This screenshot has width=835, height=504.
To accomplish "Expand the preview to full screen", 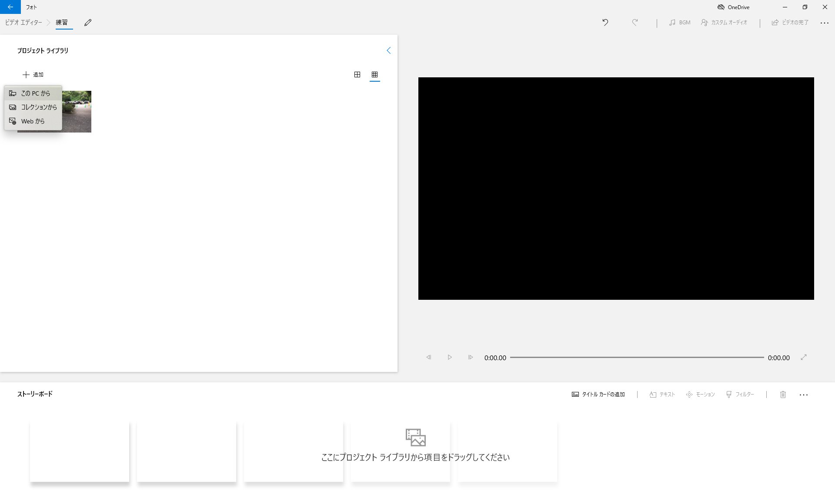I will coord(804,358).
